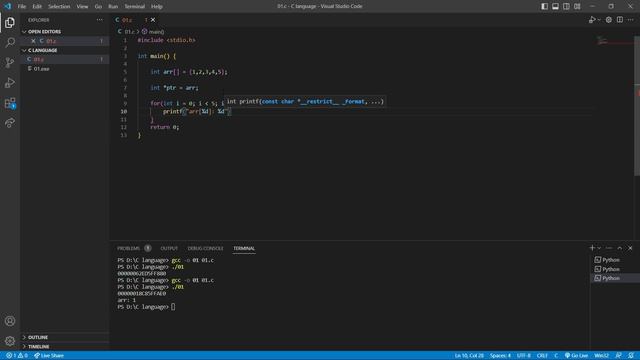Switch to the Debug Console tab
640x360 pixels.
click(x=205, y=248)
